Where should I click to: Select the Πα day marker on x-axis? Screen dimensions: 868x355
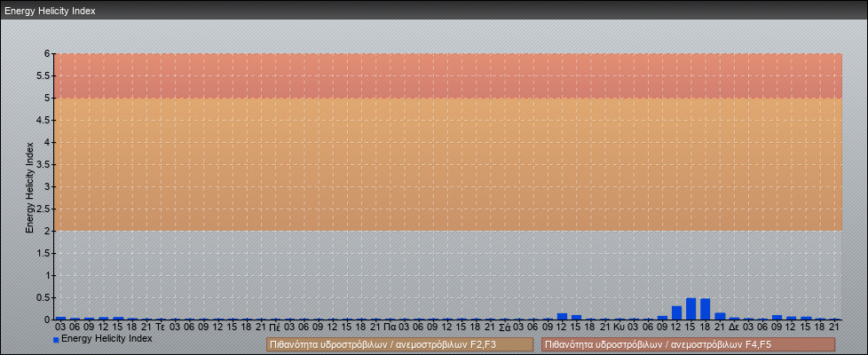390,327
